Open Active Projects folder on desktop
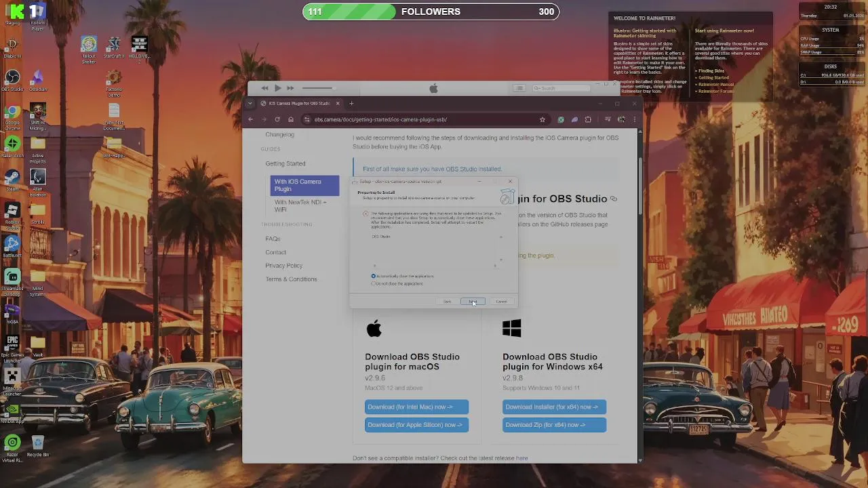 point(38,150)
